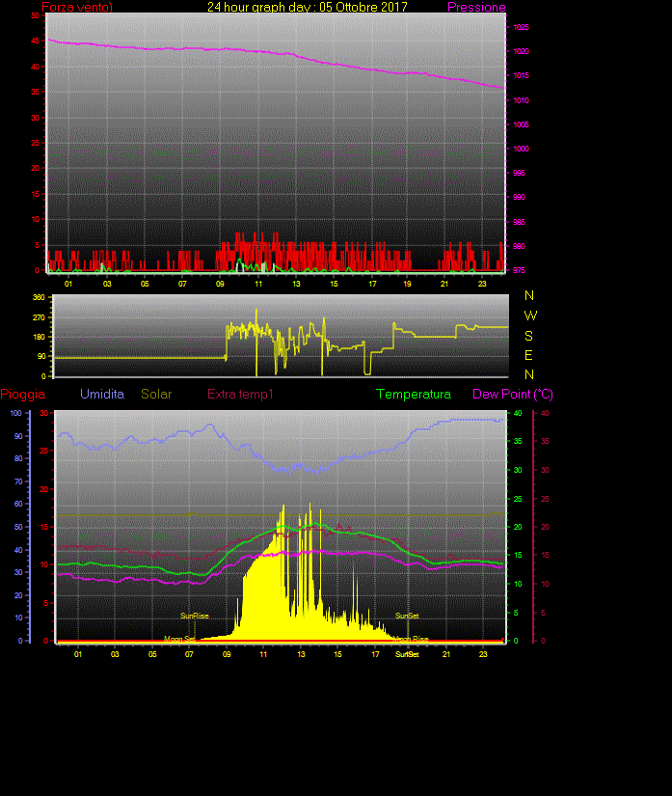Click the 30 rain axis value
Image resolution: width=672 pixels, height=796 pixels.
(x=44, y=413)
